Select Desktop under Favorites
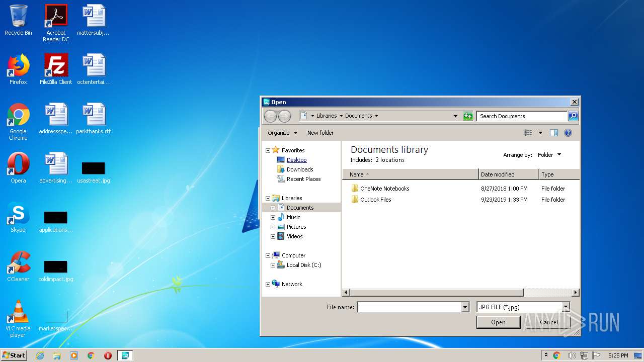The image size is (644, 362). pyautogui.click(x=296, y=160)
